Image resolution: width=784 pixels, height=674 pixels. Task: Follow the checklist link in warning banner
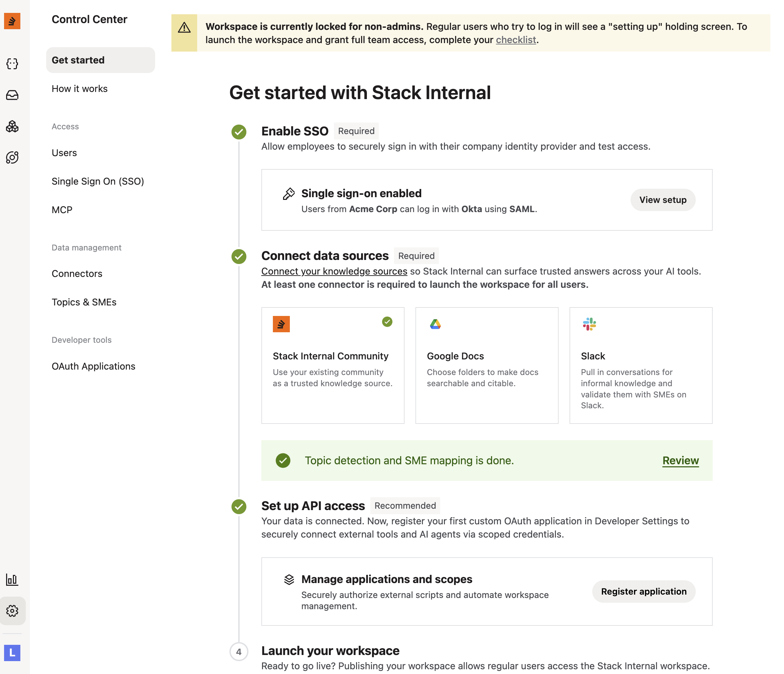click(516, 40)
